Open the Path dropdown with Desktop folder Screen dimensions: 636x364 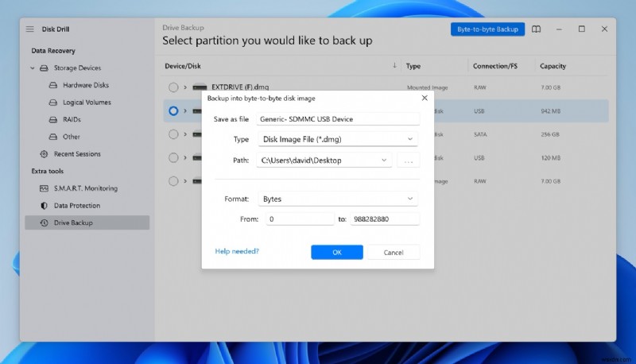click(x=324, y=160)
